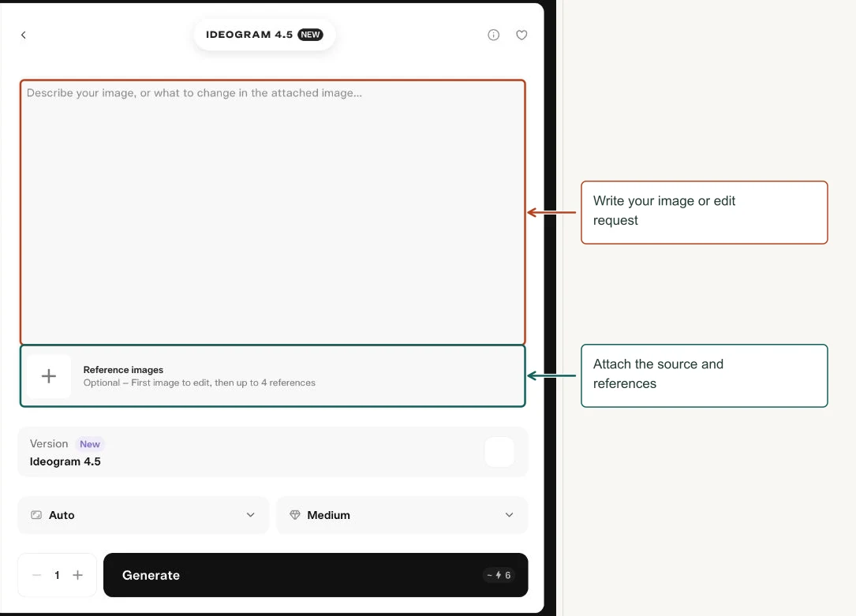Screen dimensions: 856x616
Task: Increase image count with plus button
Action: (77, 575)
